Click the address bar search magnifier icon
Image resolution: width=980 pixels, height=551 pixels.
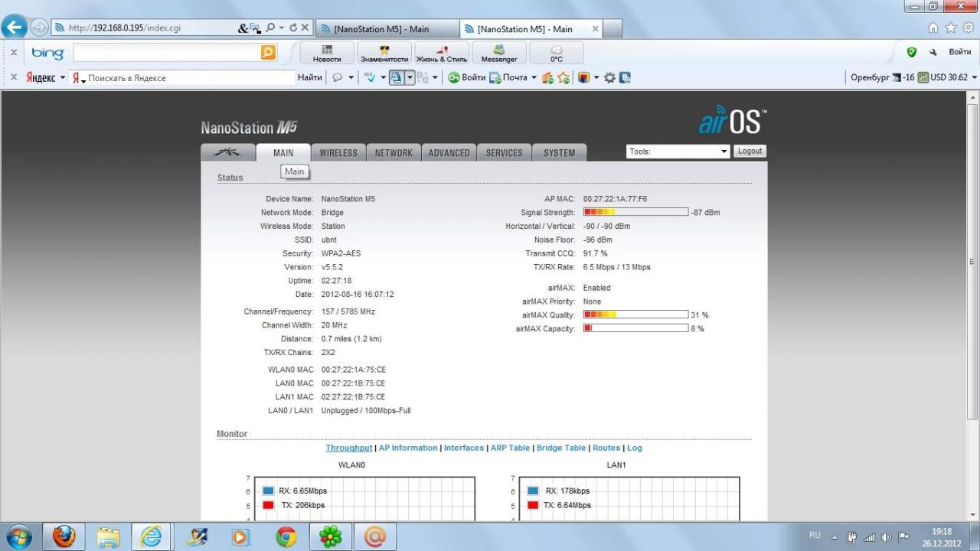(x=270, y=28)
